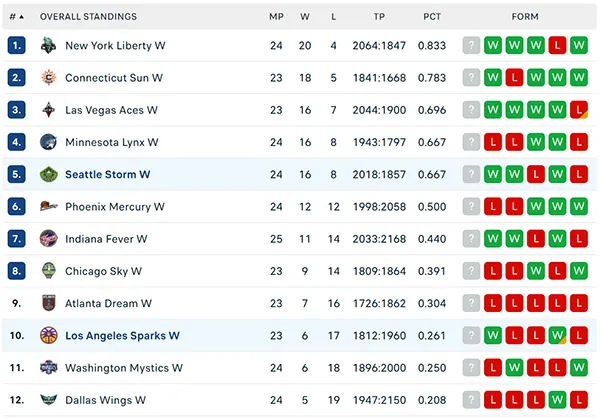Click the MP column header
The image size is (600, 419).
(x=276, y=17)
